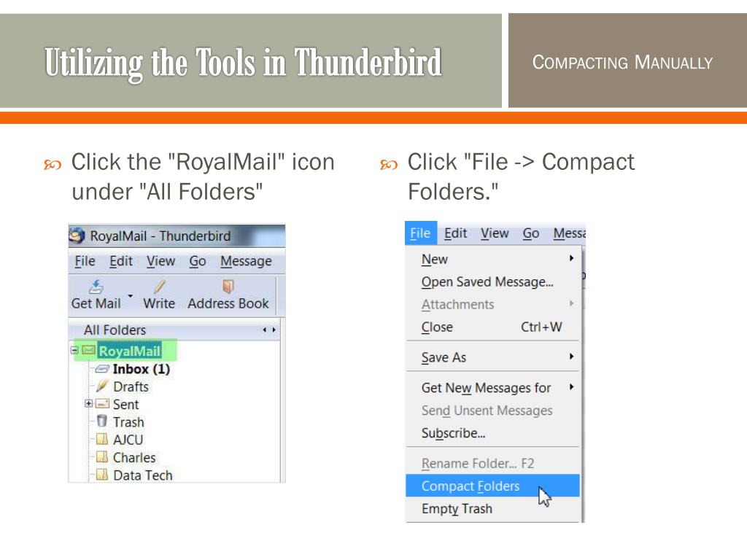Select Attachments in the File menu

[492, 304]
